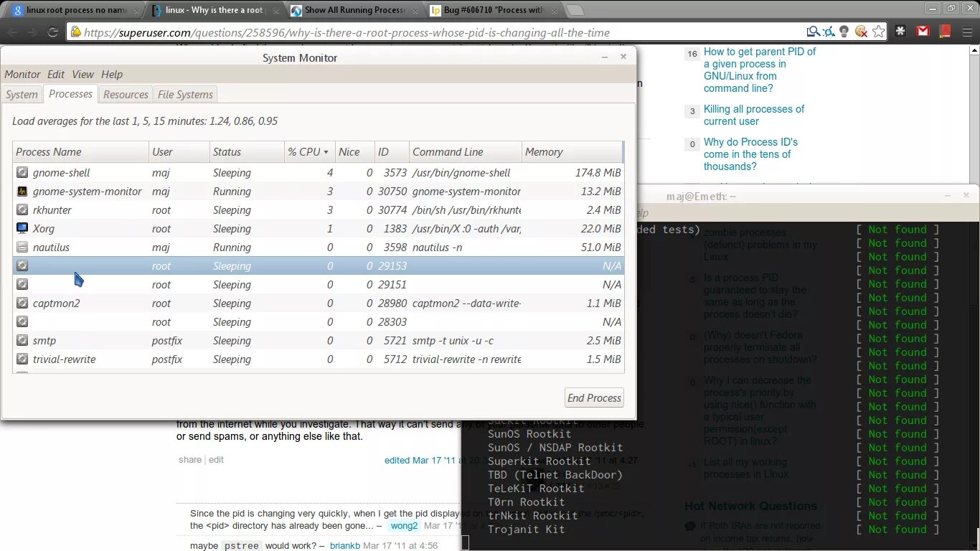Click the 'edit' link under the answer

coord(216,459)
